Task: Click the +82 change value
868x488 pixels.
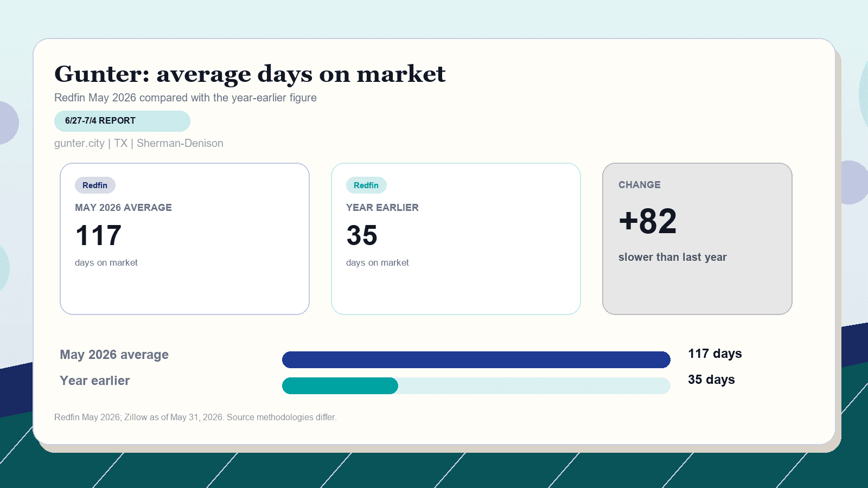Action: pos(648,221)
